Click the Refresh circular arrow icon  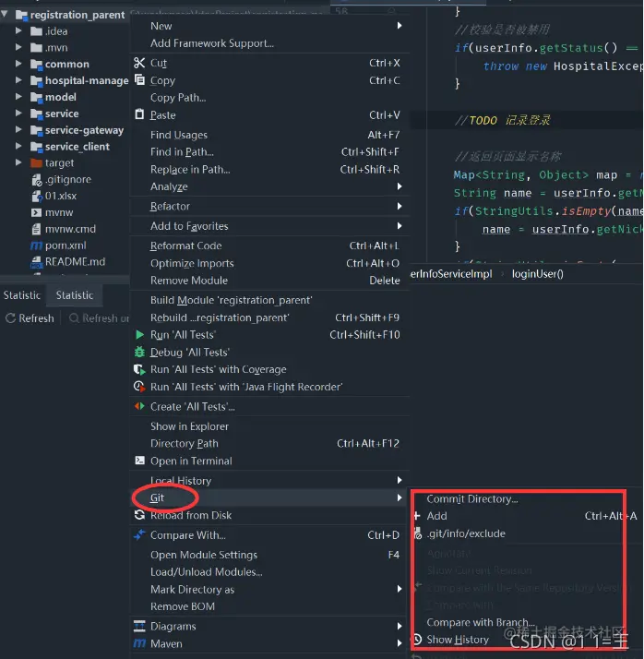coord(10,318)
